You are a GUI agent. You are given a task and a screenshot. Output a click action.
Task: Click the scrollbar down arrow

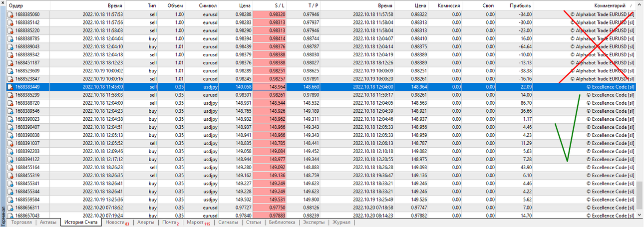point(640,215)
